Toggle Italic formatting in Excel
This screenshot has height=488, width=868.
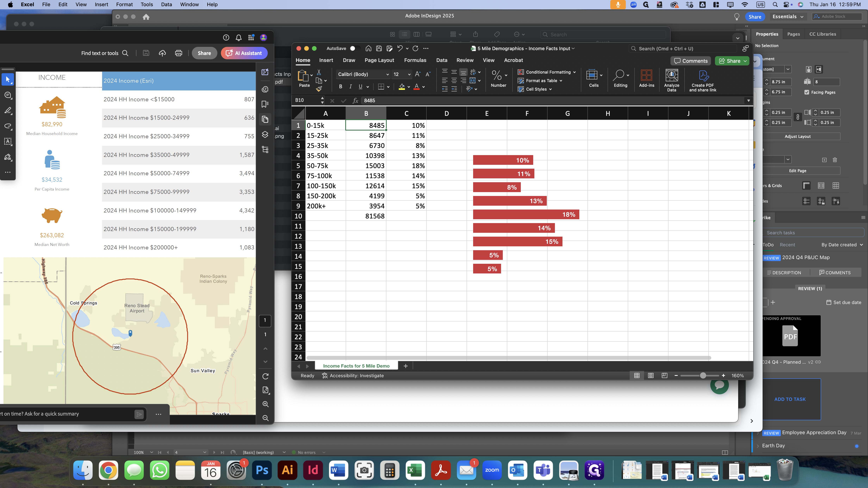350,87
